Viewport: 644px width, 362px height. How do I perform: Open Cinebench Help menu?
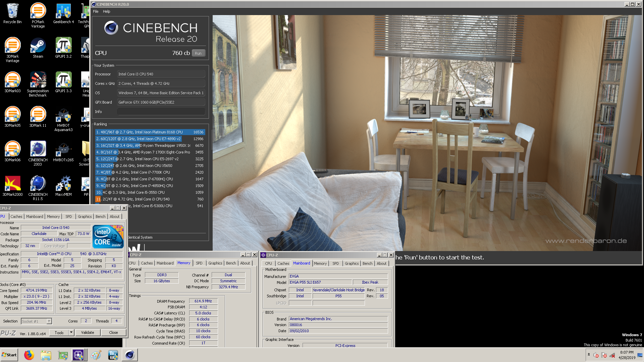click(x=106, y=11)
